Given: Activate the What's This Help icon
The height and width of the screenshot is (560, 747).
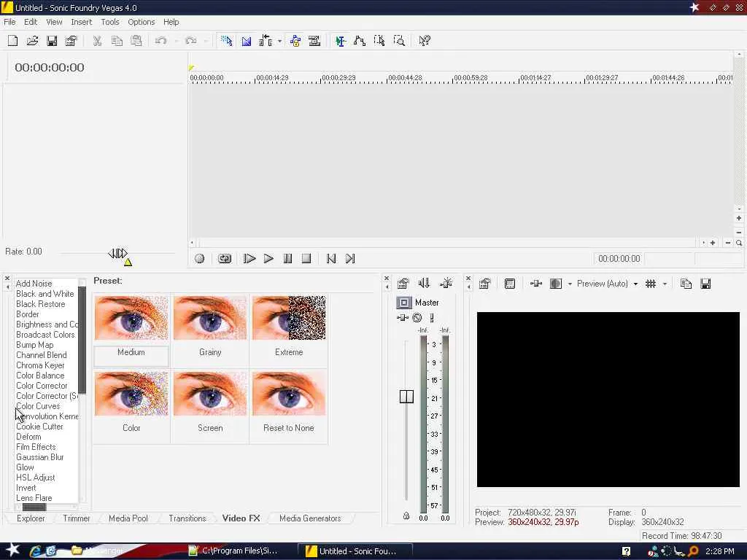Looking at the screenshot, I should tap(425, 41).
